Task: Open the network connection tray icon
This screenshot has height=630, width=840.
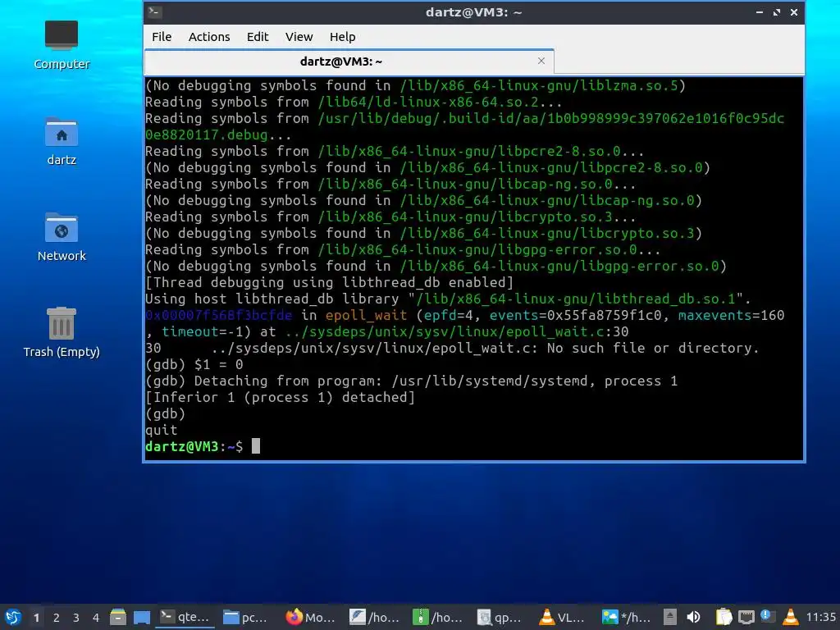Action: 746,618
